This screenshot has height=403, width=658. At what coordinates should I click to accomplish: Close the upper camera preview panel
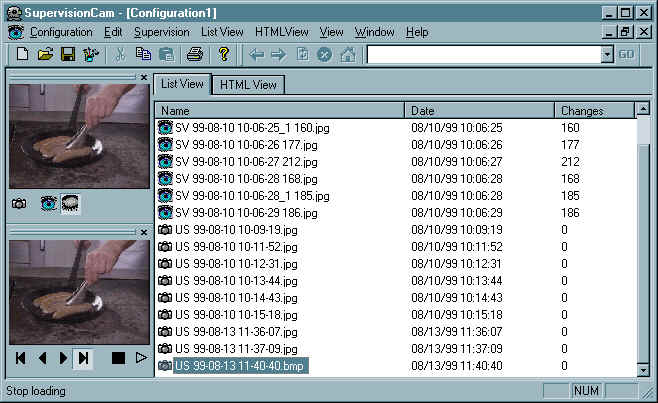(x=144, y=77)
